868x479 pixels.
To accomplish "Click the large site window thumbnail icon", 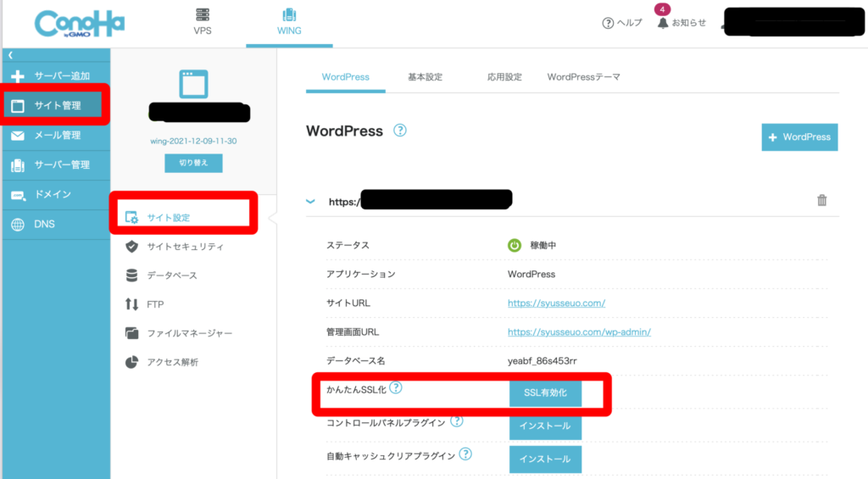I will (x=193, y=84).
